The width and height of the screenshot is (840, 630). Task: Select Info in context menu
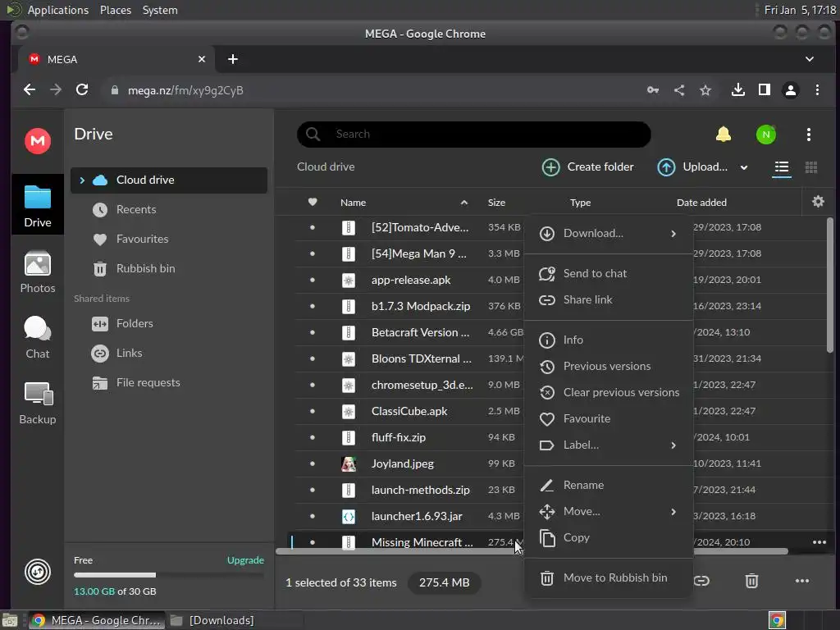pos(609,340)
